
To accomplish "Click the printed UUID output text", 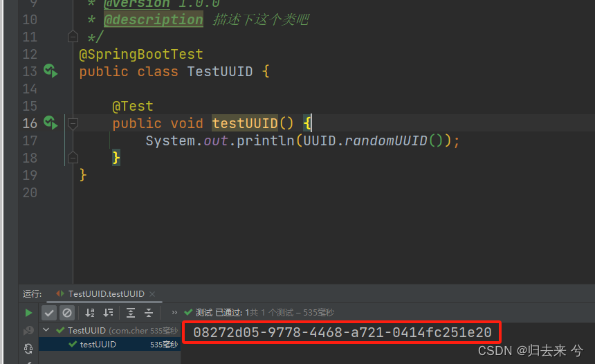I will click(342, 332).
